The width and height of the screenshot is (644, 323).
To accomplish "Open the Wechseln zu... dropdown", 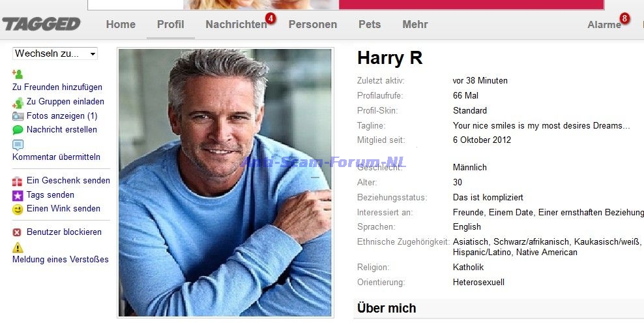I will (x=55, y=54).
